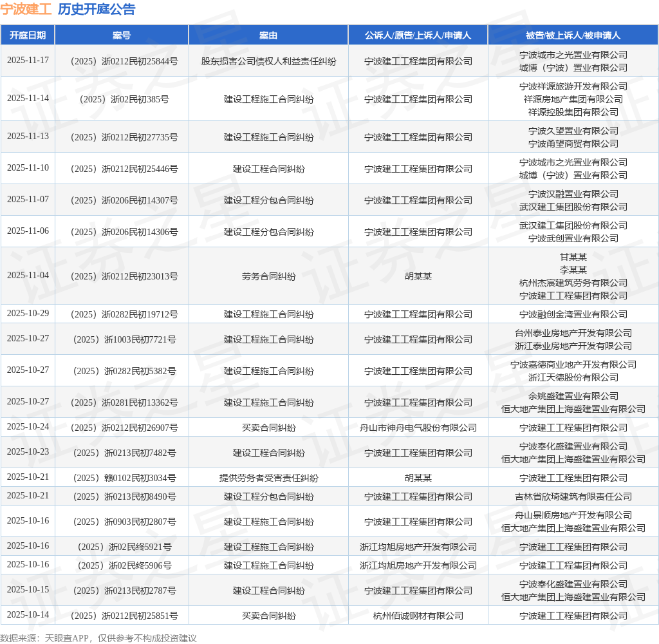Click defendant 舟山景顺房地产开发有限公司

(x=573, y=515)
